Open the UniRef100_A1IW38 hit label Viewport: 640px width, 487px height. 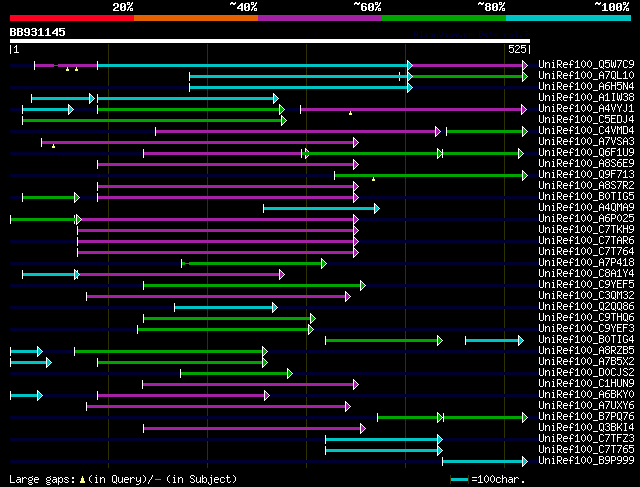point(586,98)
